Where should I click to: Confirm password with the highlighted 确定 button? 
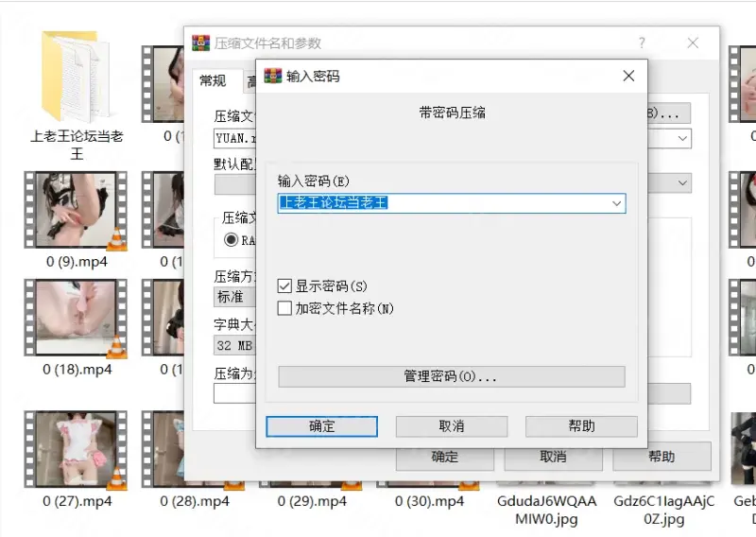pos(321,426)
